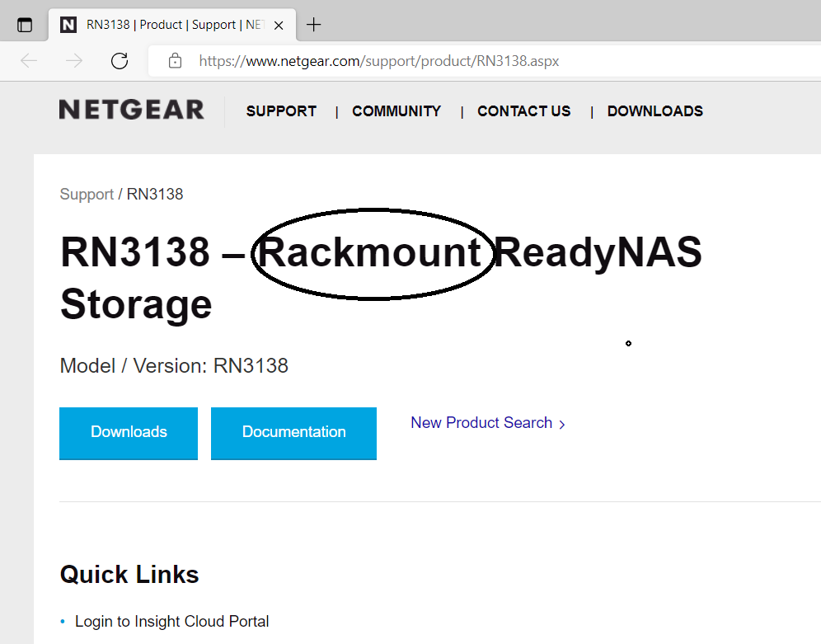Click the NETGEAR logo
Viewport: 821px width, 644px height.
coord(131,110)
